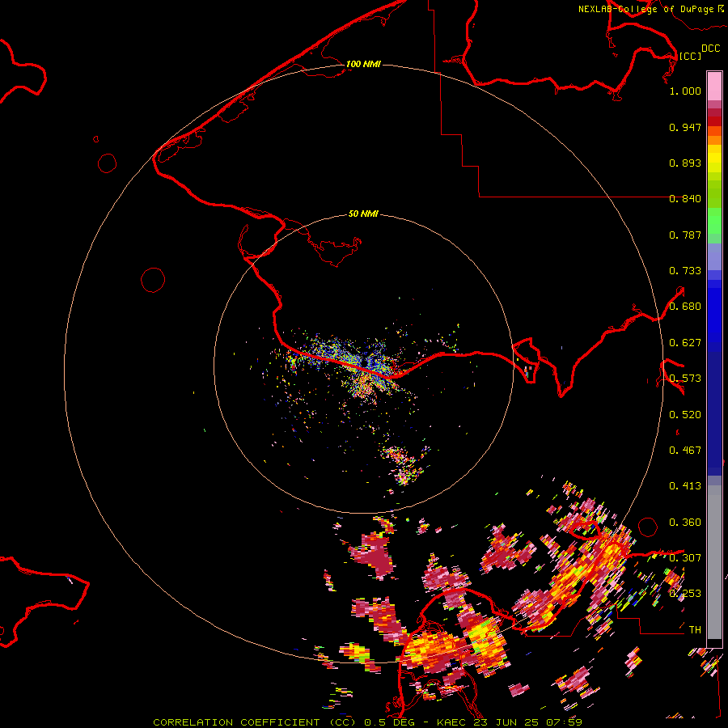Click the 0.840 scale value
The height and width of the screenshot is (728, 728).
point(685,199)
